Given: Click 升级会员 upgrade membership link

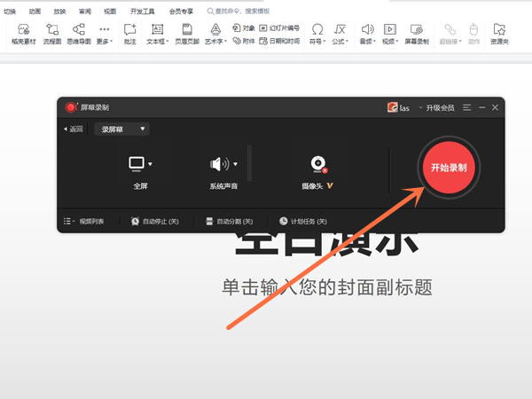Looking at the screenshot, I should (436, 107).
